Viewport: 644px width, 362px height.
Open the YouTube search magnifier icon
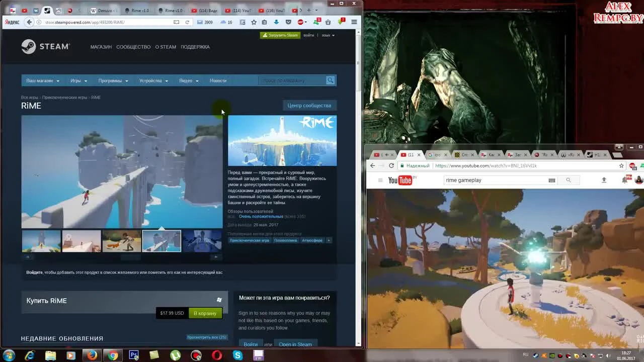click(x=568, y=180)
